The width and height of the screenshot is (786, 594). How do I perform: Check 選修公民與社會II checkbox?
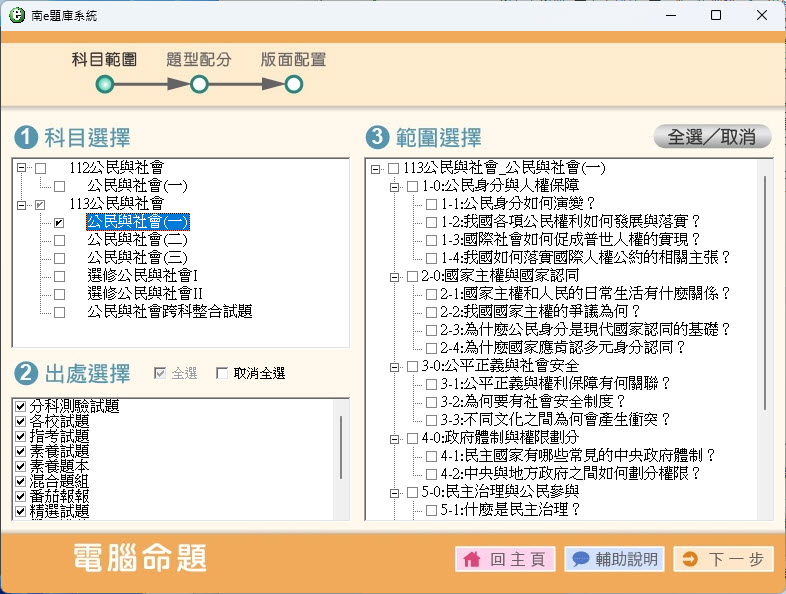tap(60, 294)
